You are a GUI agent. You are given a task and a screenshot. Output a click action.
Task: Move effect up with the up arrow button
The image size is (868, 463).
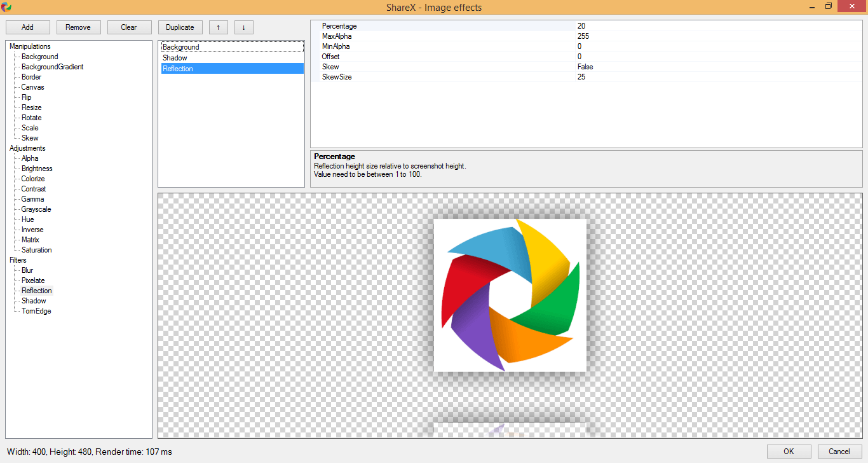[219, 27]
